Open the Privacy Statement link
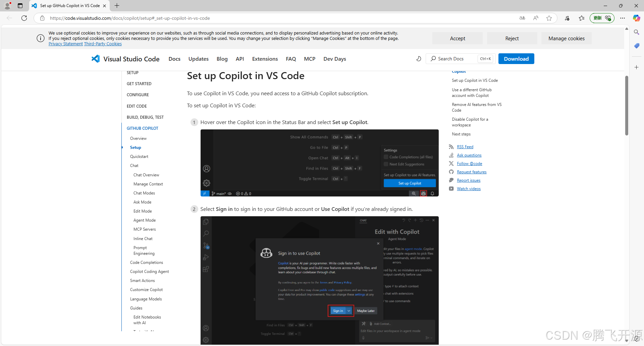Image resolution: width=644 pixels, height=346 pixels. (66, 44)
